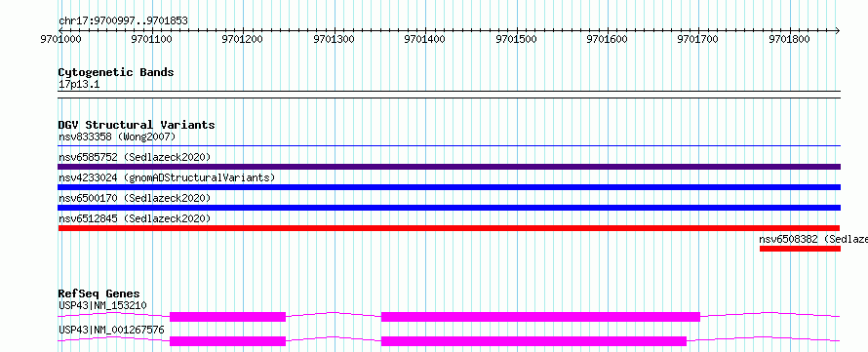
Task: Click the second, longer exon of USP43|NM_001267576
Action: (x=534, y=341)
